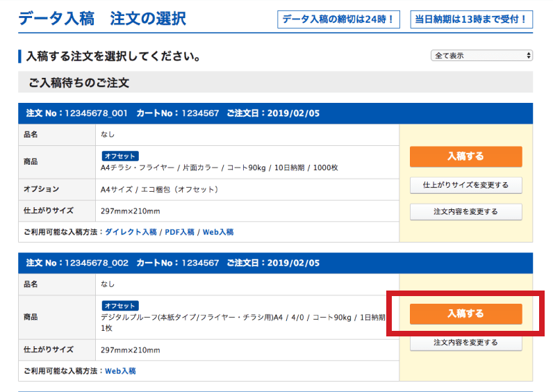This screenshot has height=392, width=553.
Task: Open the 全て表示 filter dropdown
Action: click(482, 56)
